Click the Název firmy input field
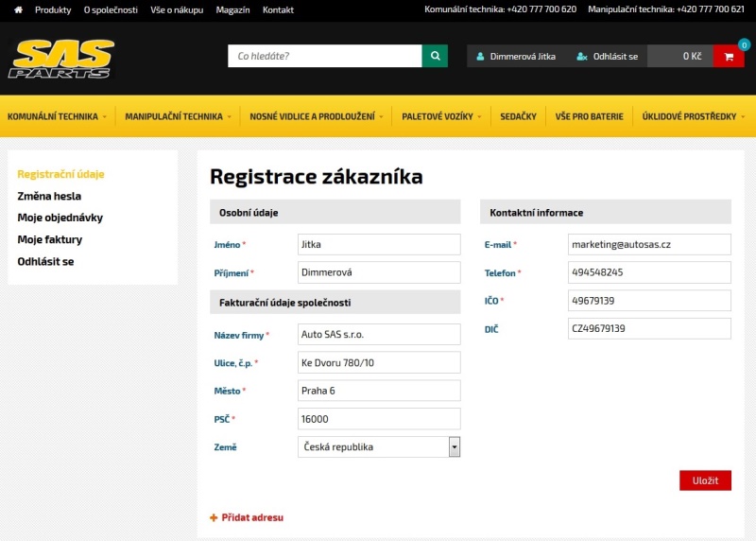This screenshot has height=541, width=756. tap(379, 335)
